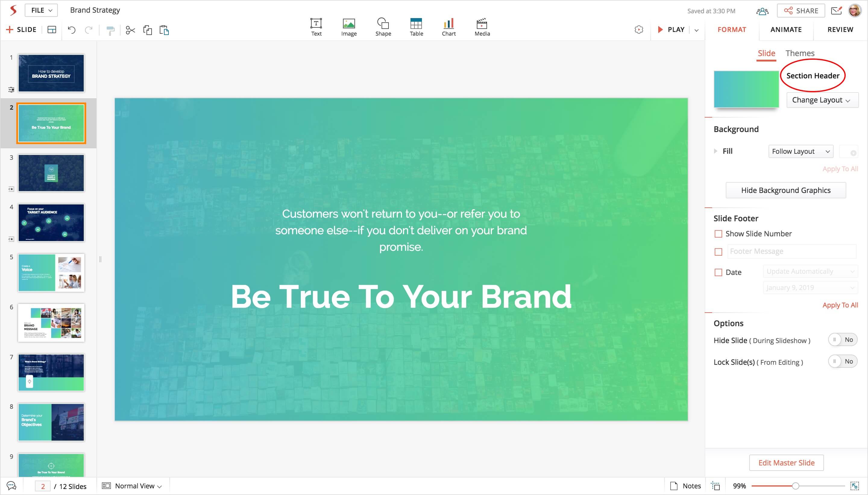
Task: Open the Fill Follow Layout dropdown
Action: tap(800, 151)
